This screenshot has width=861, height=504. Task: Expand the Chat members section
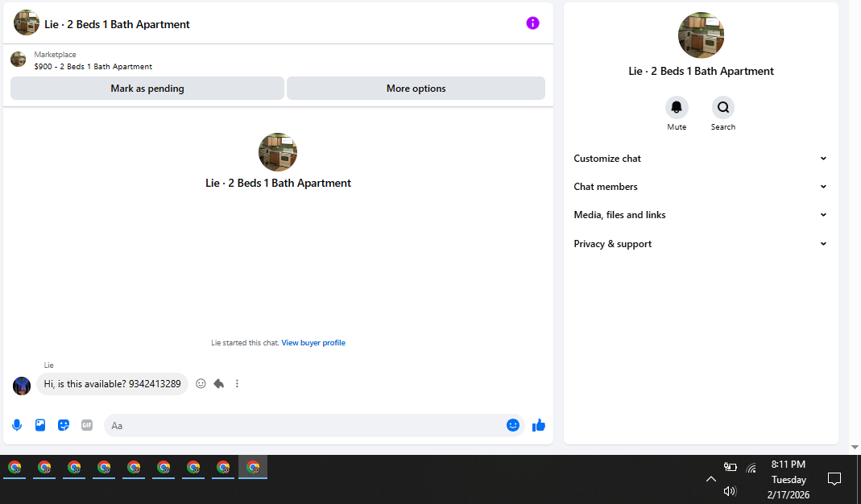(x=701, y=187)
